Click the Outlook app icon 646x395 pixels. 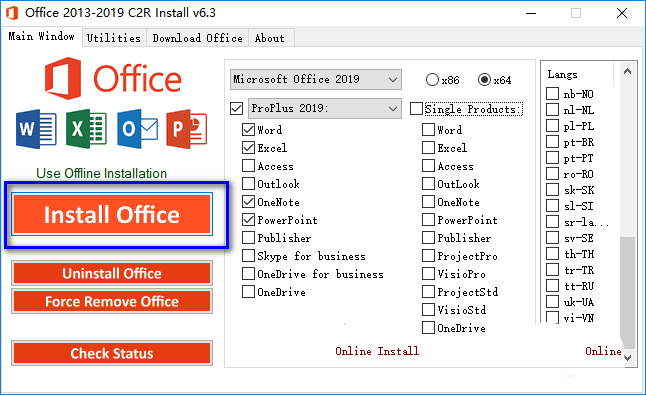click(137, 129)
